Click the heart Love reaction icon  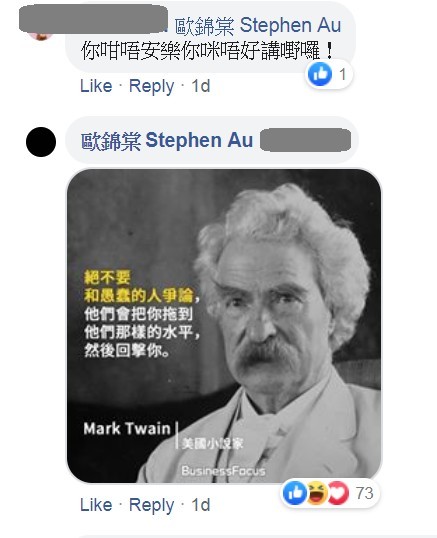pos(338,493)
